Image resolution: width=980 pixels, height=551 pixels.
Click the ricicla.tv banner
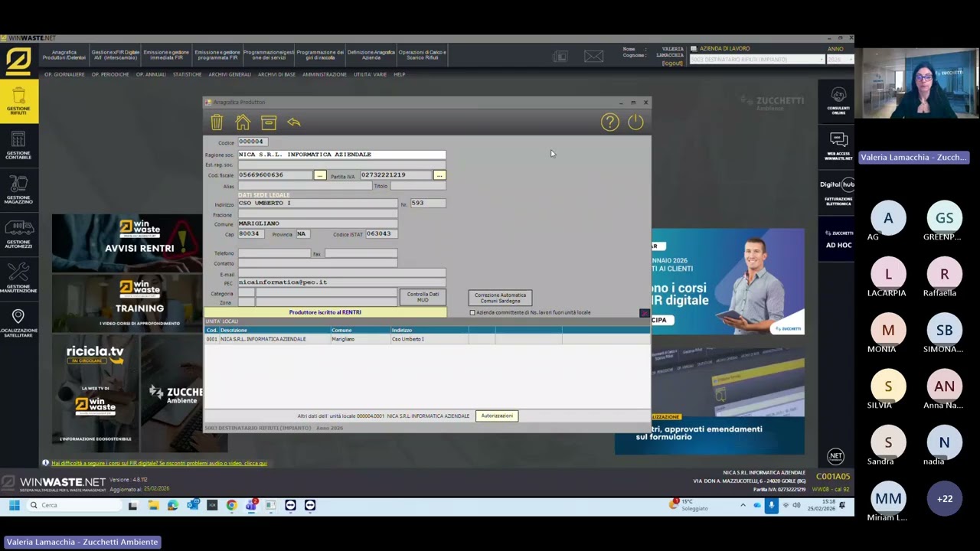[x=95, y=392]
